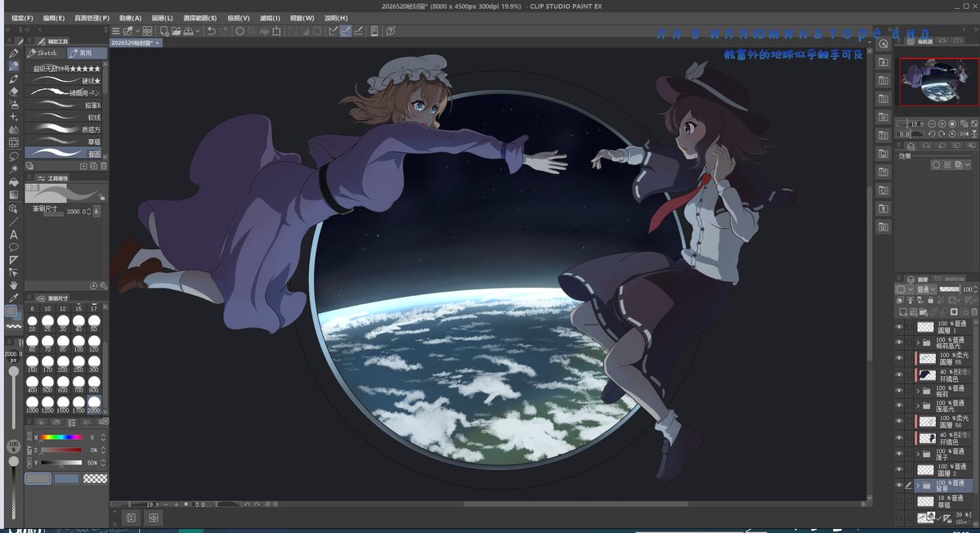Select the transparent color swatch
The image size is (980, 533).
click(x=95, y=479)
